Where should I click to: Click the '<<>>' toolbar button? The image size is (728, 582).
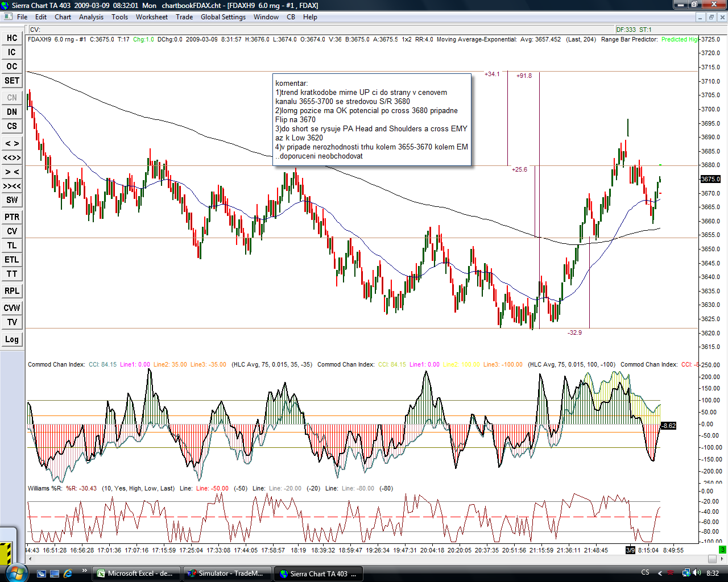pyautogui.click(x=12, y=157)
